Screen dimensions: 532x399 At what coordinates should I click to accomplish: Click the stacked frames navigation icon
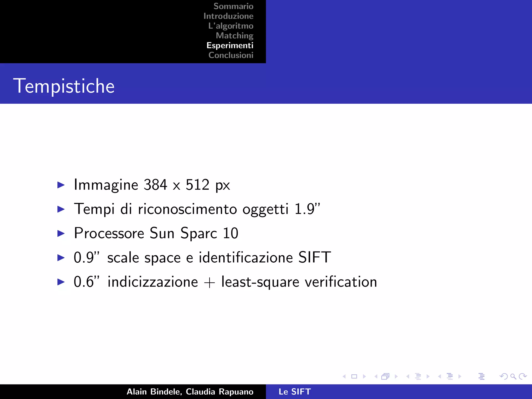tap(386, 376)
